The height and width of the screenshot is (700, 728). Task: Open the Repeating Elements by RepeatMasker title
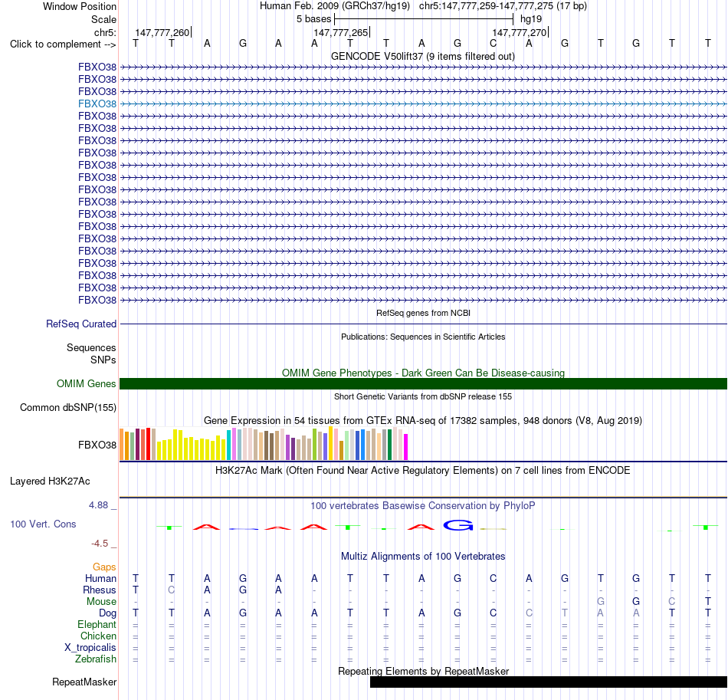click(x=423, y=671)
